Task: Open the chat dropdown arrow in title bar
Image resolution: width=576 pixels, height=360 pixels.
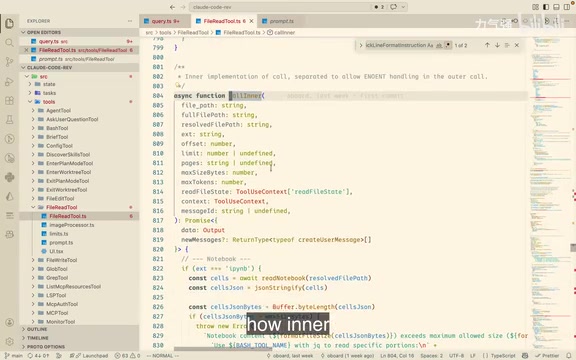Action: tap(403, 7)
